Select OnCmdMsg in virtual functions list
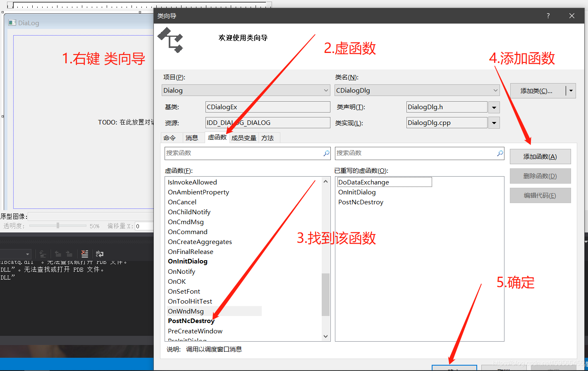The image size is (588, 371). pyautogui.click(x=186, y=222)
